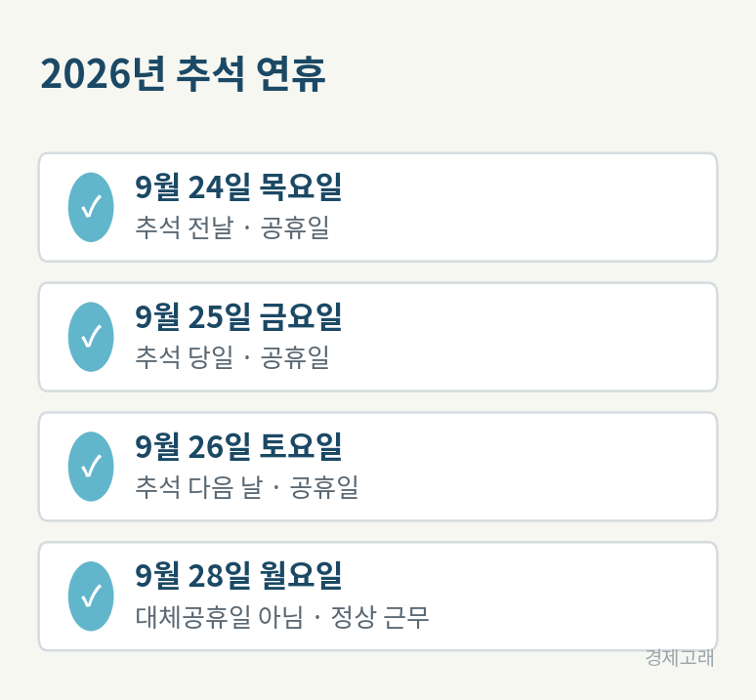The height and width of the screenshot is (700, 756).
Task: Click the 대체공휴일 아님 note
Action: 220,616
